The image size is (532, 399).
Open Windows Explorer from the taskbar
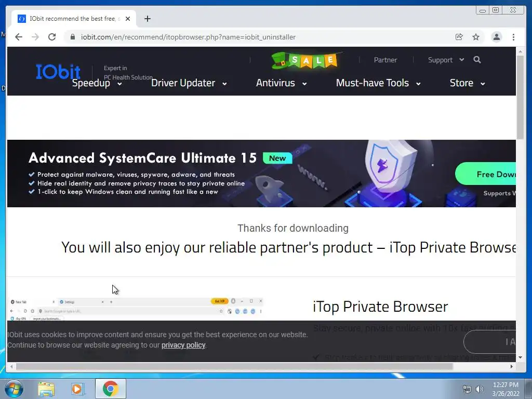point(46,389)
